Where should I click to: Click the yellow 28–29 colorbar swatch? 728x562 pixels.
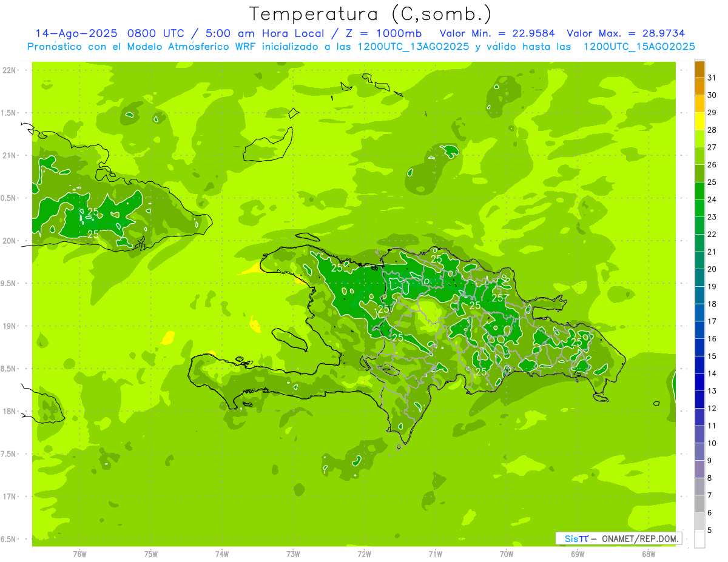pyautogui.click(x=699, y=121)
